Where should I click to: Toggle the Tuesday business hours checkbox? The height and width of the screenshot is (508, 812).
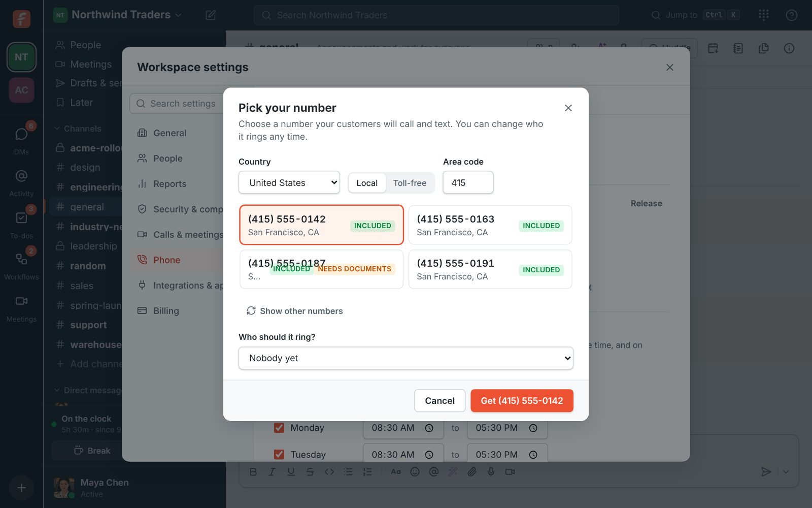point(279,455)
